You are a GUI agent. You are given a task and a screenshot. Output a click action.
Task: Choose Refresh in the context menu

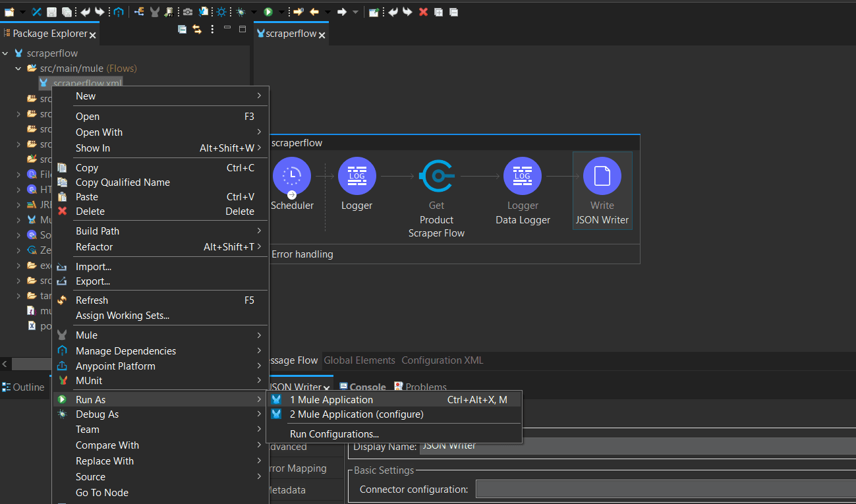click(x=161, y=300)
